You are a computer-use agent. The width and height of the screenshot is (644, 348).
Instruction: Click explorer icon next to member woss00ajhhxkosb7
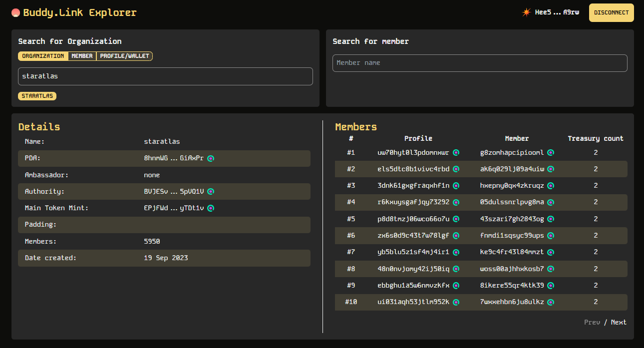click(x=550, y=269)
